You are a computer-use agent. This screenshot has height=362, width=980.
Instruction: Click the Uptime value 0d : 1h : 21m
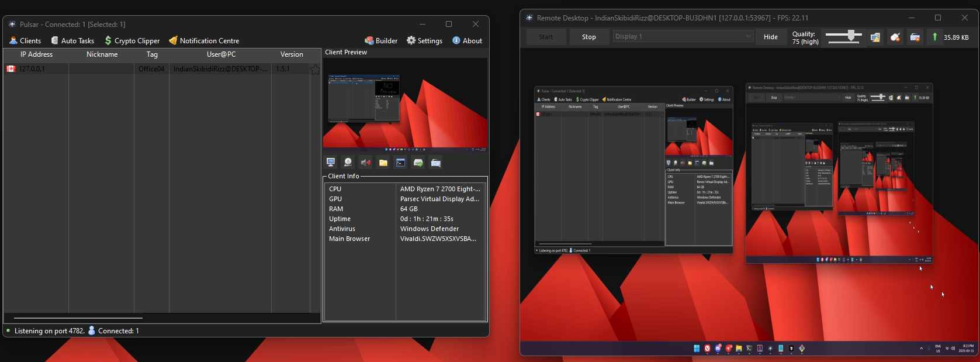tap(427, 219)
